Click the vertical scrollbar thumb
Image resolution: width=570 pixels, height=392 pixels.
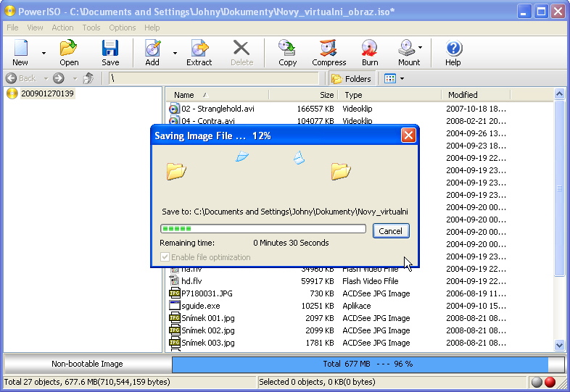point(559,188)
